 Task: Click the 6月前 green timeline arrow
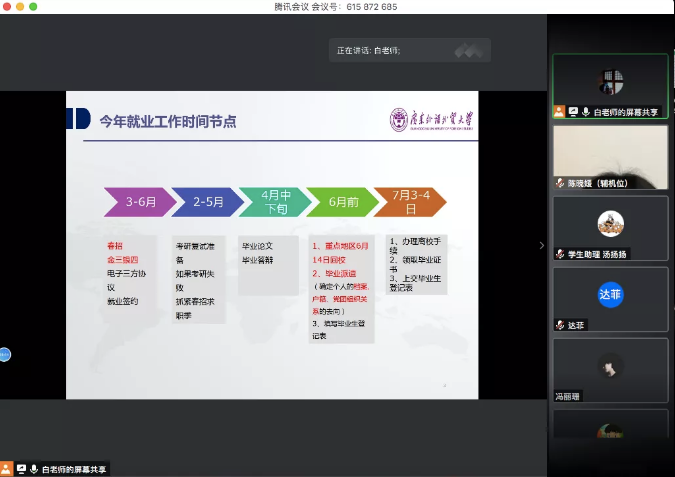tap(340, 202)
